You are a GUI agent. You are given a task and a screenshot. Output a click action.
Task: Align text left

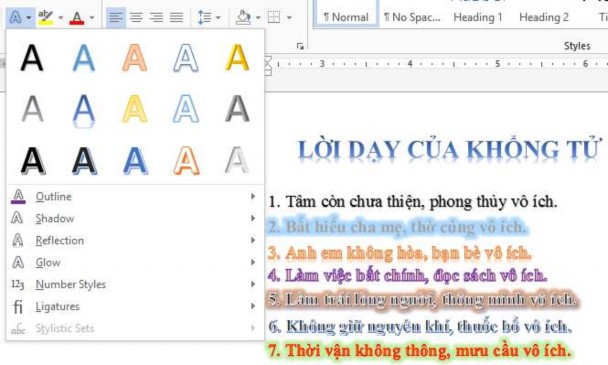click(x=116, y=17)
